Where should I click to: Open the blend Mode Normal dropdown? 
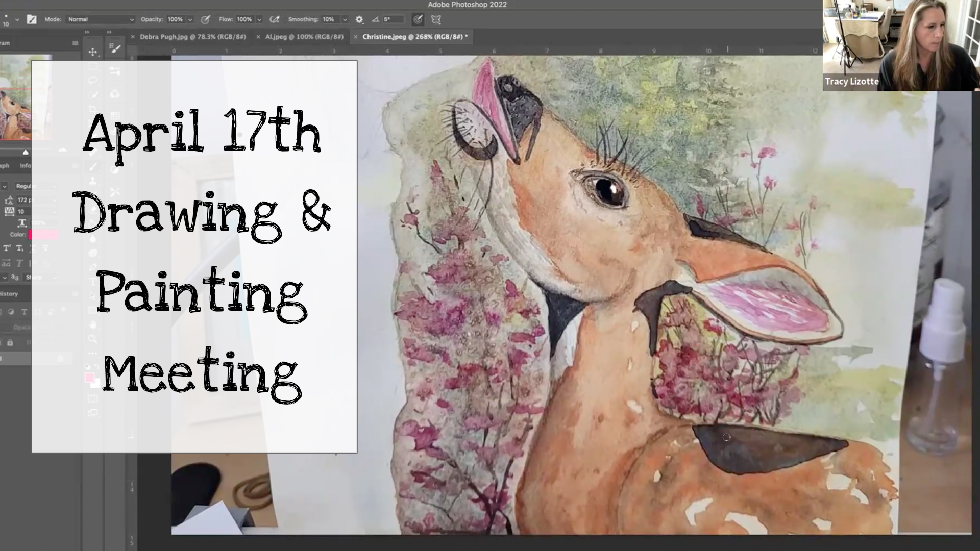click(x=101, y=19)
